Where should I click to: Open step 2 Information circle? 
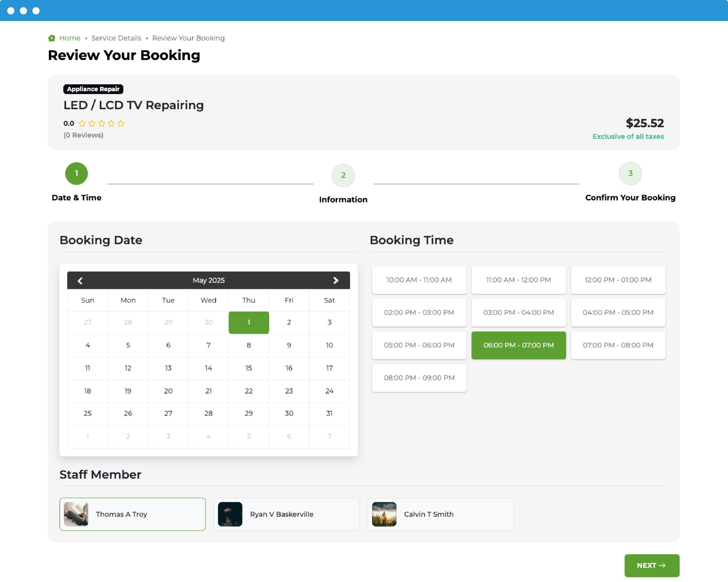click(x=343, y=175)
